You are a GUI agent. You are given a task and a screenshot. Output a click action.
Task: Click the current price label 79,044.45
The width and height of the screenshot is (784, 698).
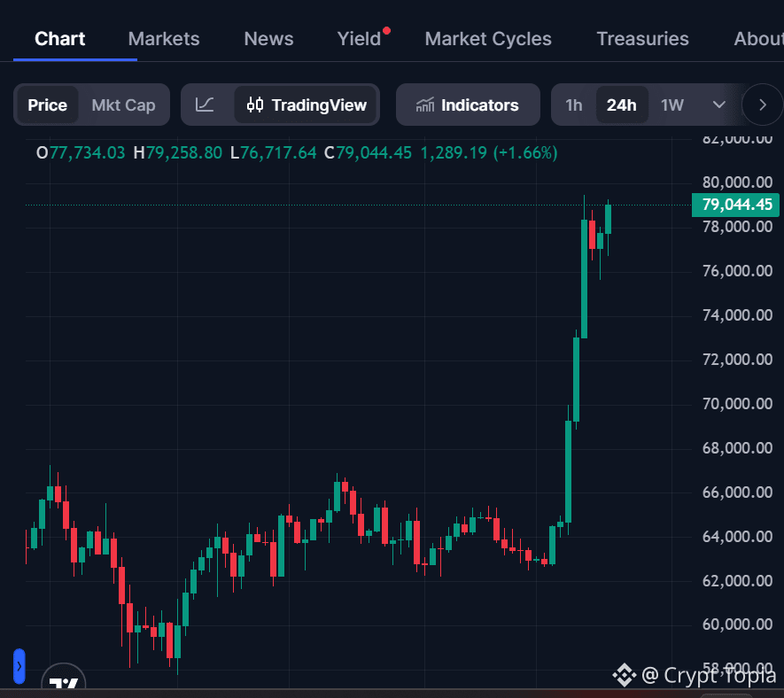tap(735, 205)
